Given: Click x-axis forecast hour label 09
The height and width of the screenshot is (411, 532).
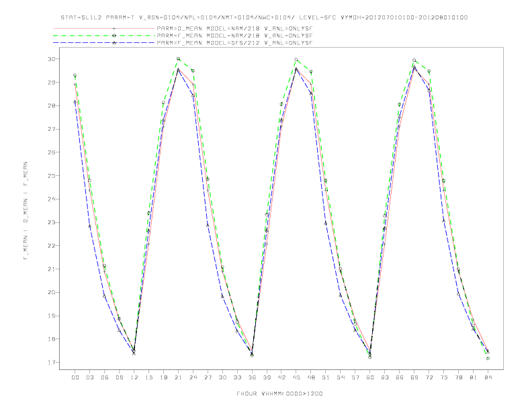Looking at the screenshot, I should pos(119,377).
